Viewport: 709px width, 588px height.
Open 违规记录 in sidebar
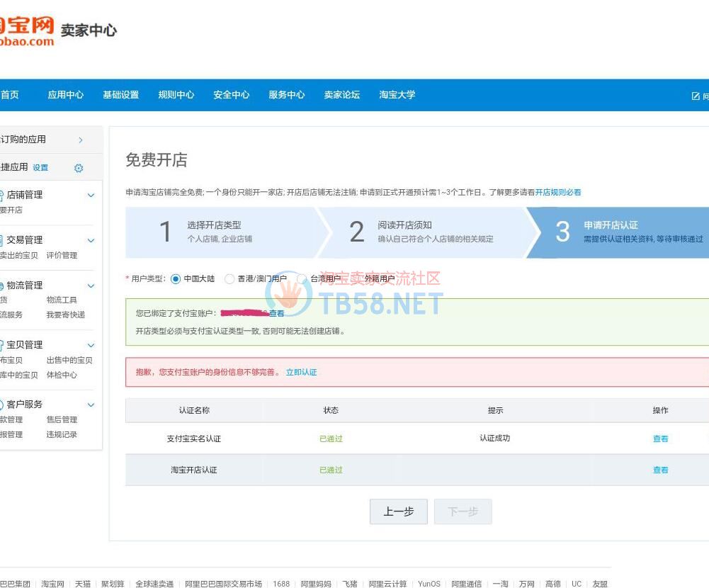(62, 435)
